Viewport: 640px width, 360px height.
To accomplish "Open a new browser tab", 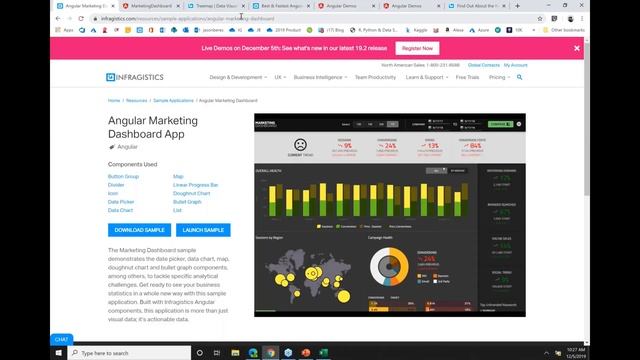I will pyautogui.click(x=517, y=6).
